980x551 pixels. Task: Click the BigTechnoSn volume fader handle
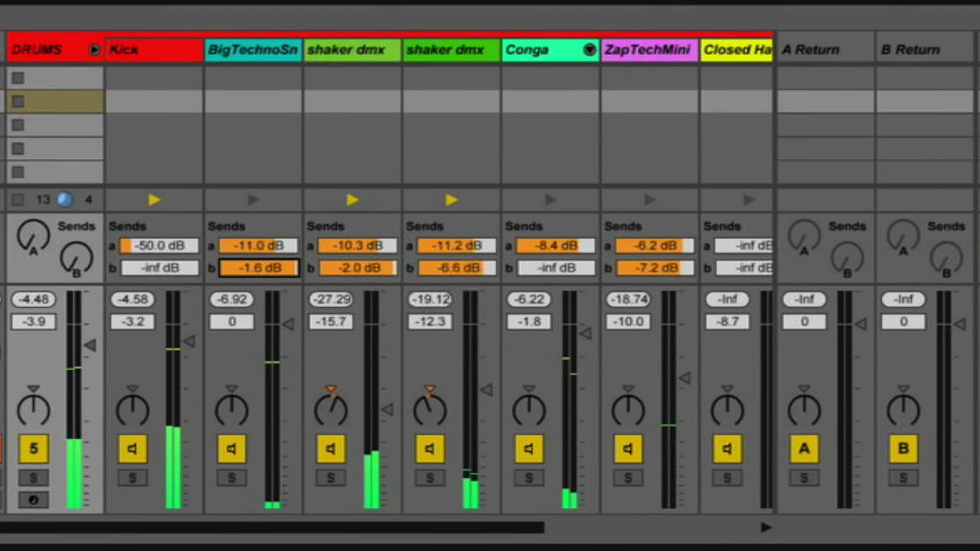288,324
